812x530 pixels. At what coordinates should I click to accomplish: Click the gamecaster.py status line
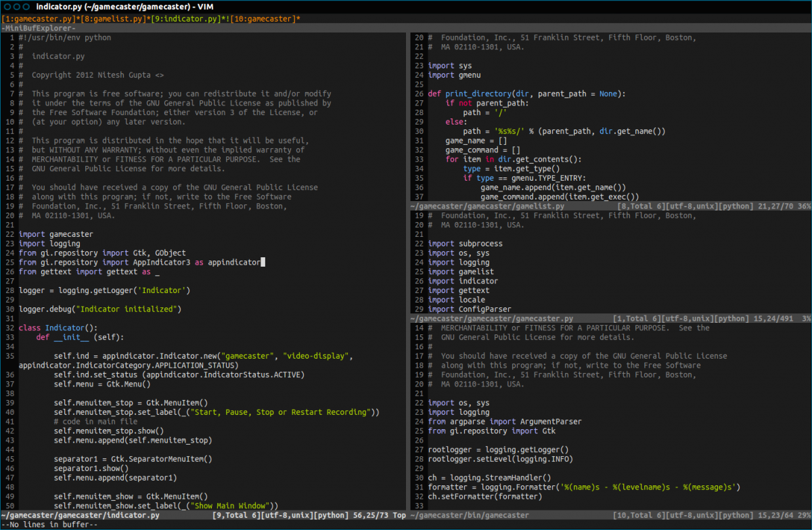tap(492, 318)
